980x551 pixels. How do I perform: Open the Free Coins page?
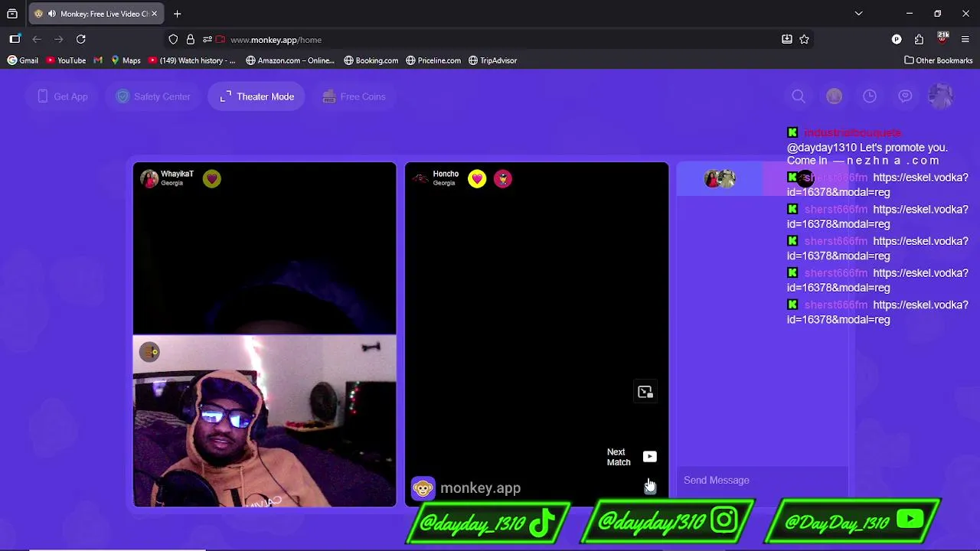coord(354,96)
